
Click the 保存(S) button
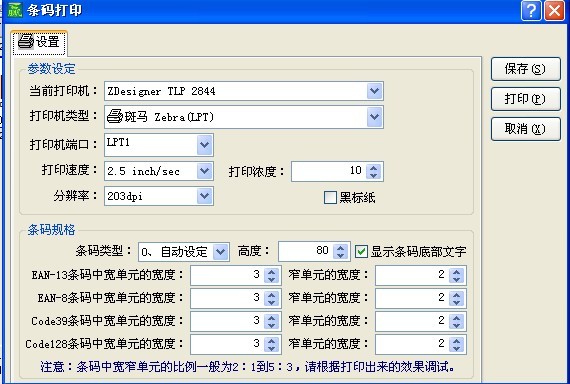[x=525, y=69]
